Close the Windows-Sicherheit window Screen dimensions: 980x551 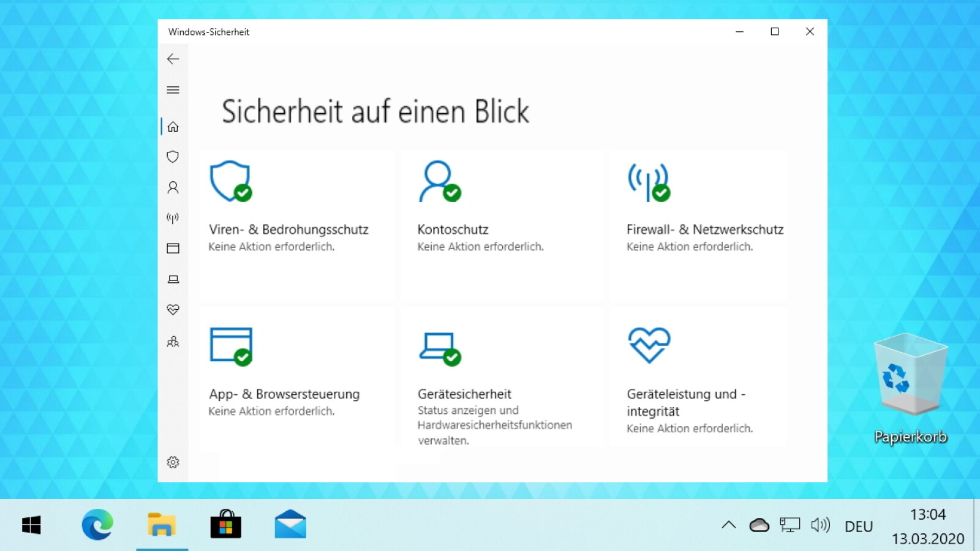pos(810,31)
